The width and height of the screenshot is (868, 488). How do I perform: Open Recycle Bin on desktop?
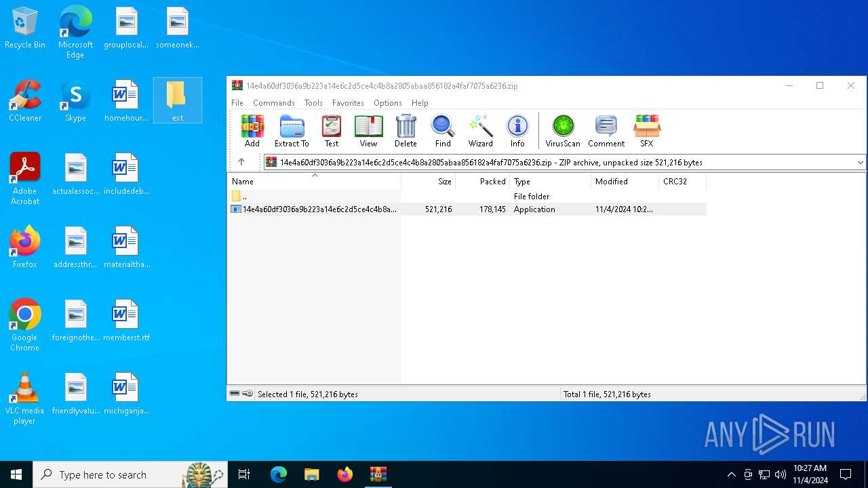pyautogui.click(x=25, y=28)
